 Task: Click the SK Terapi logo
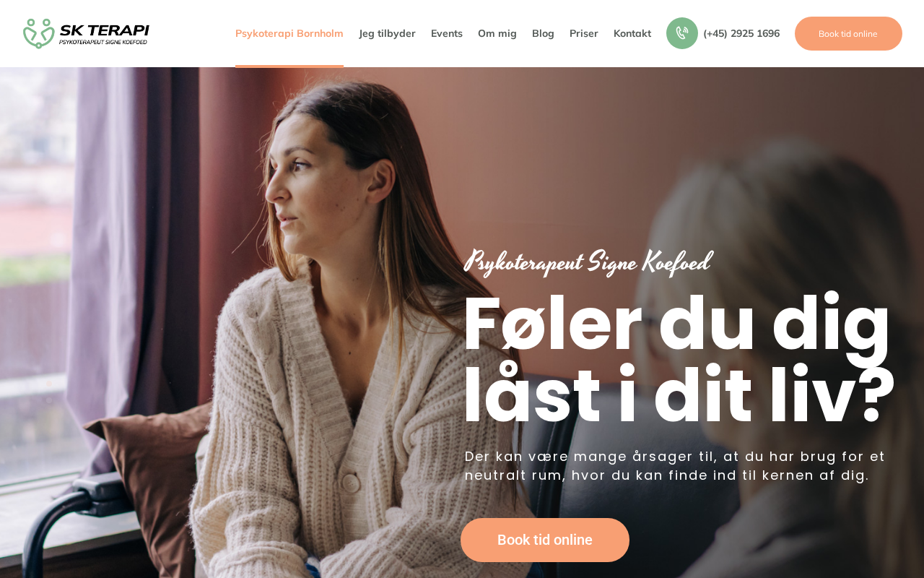[86, 33]
